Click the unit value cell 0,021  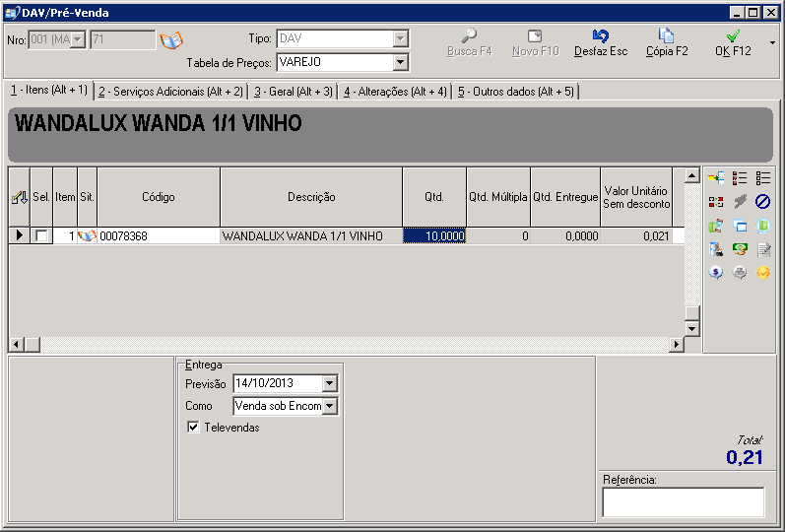[x=636, y=235]
